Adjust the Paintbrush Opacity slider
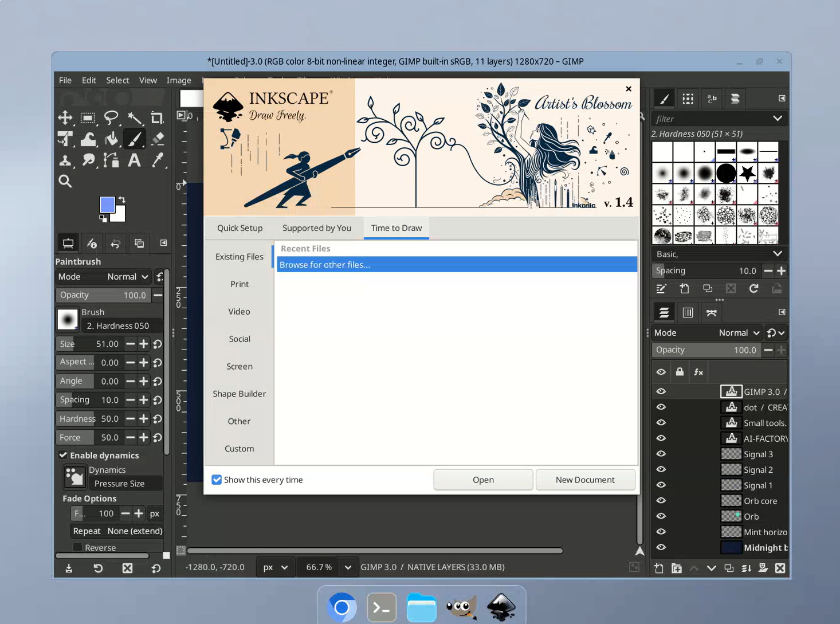Screen dimensions: 840x624 pos(103,295)
